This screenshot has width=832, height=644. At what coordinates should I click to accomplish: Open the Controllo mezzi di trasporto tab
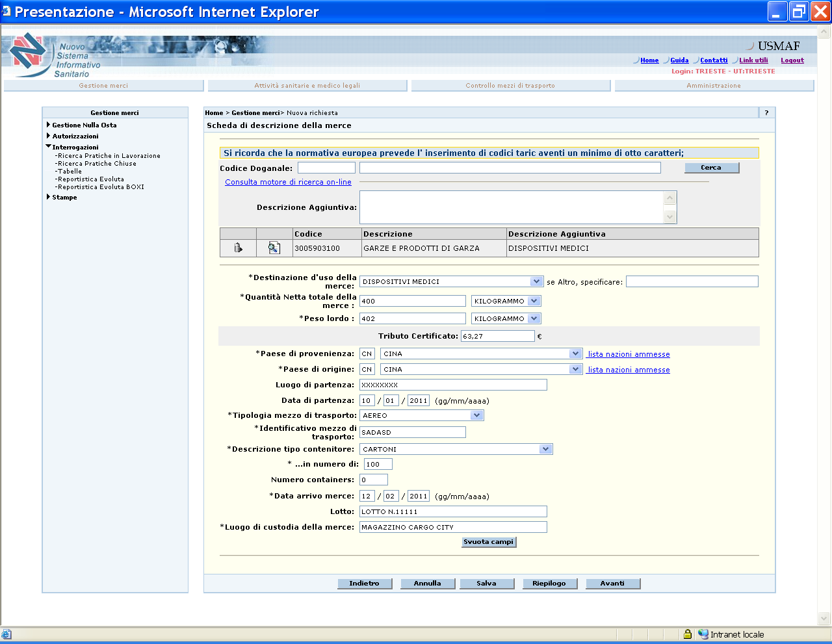pyautogui.click(x=511, y=86)
